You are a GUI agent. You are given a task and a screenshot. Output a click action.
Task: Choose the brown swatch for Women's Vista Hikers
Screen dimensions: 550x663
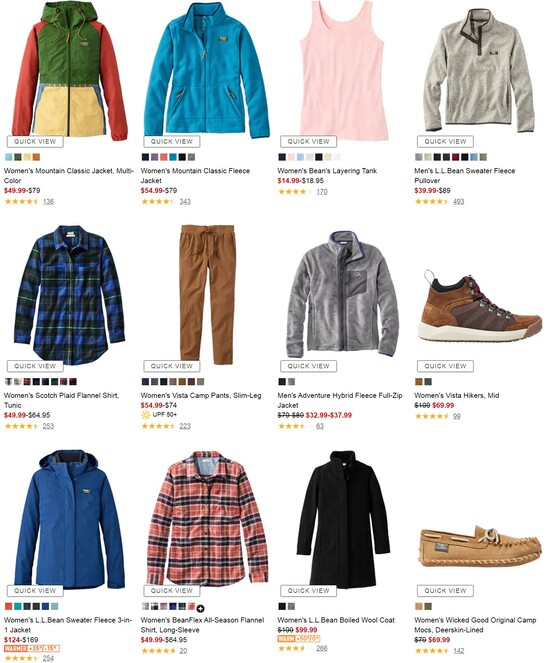[x=419, y=382]
